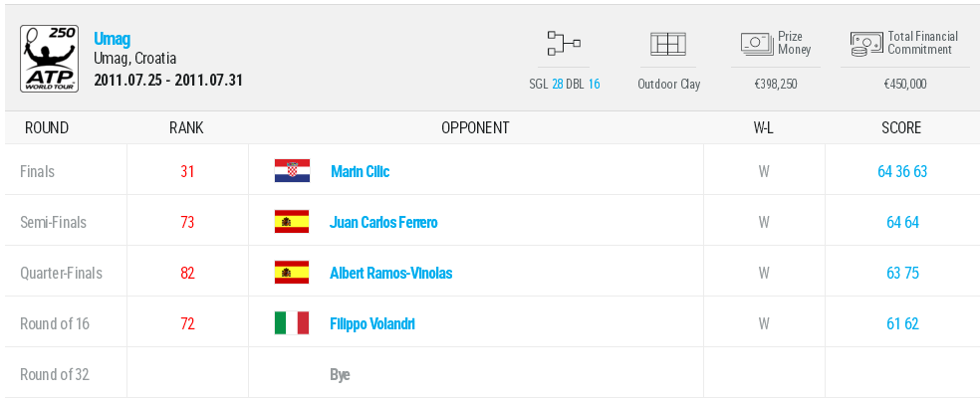Open the Umag tournament link
Screen dimensions: 980x400
pos(112,38)
